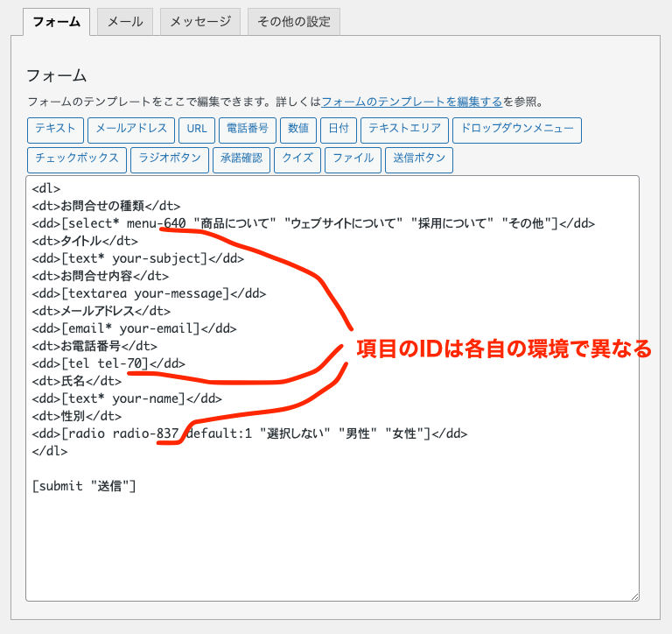Screen dimensions: 672x634
Task: Click the メールアドレス dt line in editor
Action: [x=101, y=311]
